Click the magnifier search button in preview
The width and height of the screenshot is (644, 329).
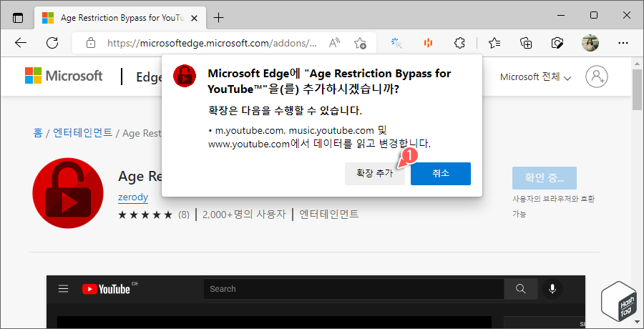click(521, 289)
